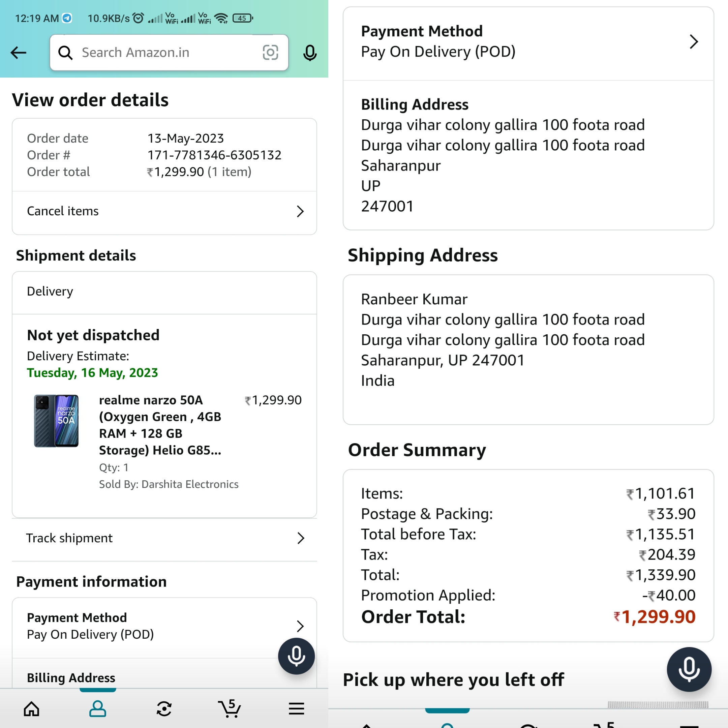Tap the camera lens search icon
The height and width of the screenshot is (728, 728).
click(270, 53)
